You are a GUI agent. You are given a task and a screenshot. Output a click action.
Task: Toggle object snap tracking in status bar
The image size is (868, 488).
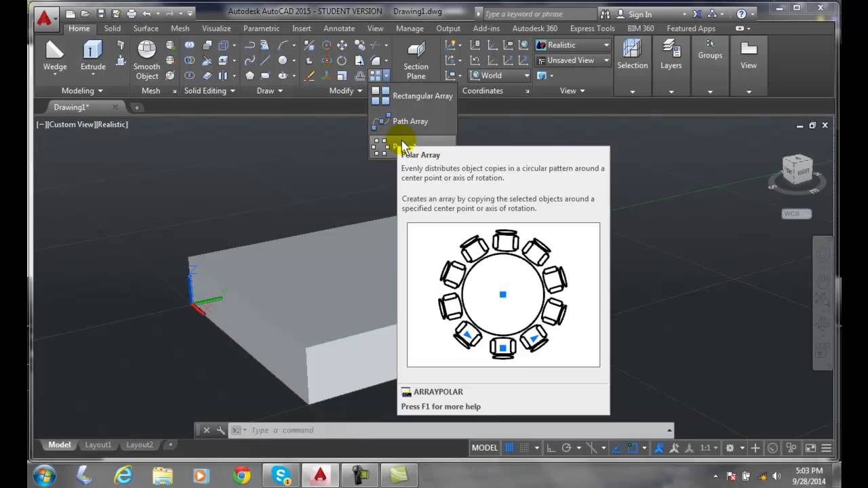pyautogui.click(x=618, y=448)
